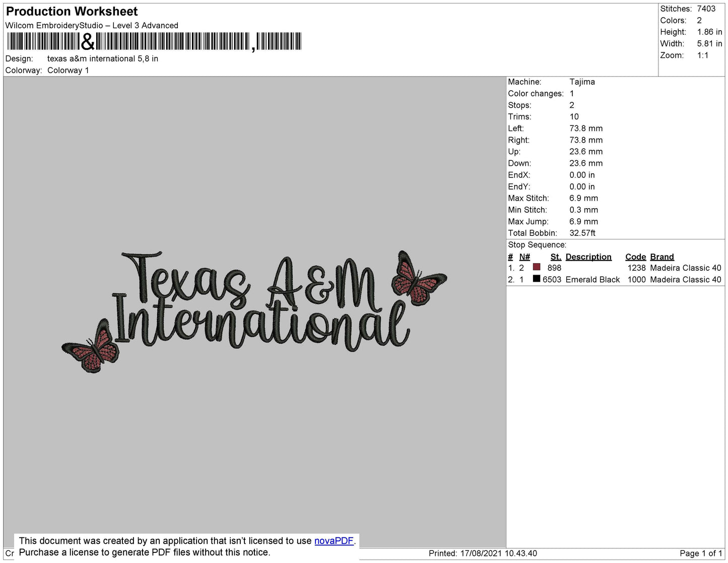Click the Zoom value 1:1
Screen dimensions: 728x563
pos(703,55)
